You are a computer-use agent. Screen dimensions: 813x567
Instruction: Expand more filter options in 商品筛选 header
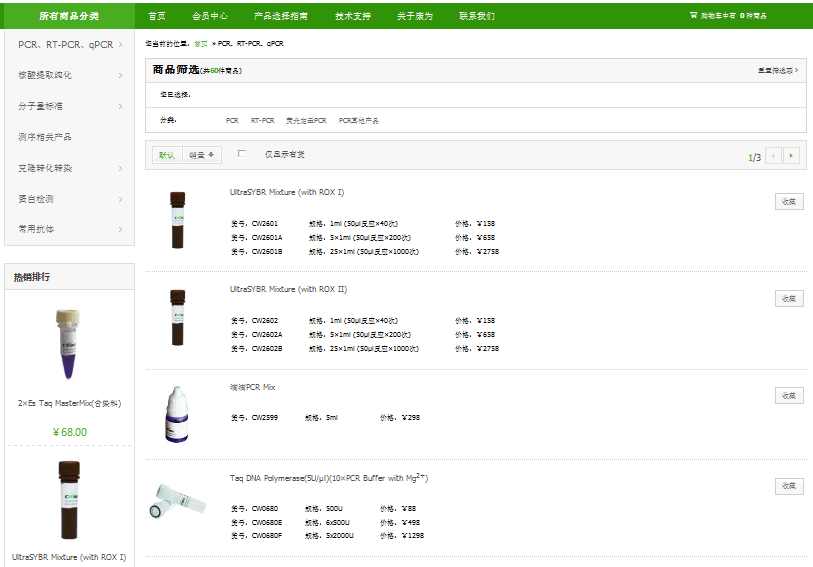778,70
